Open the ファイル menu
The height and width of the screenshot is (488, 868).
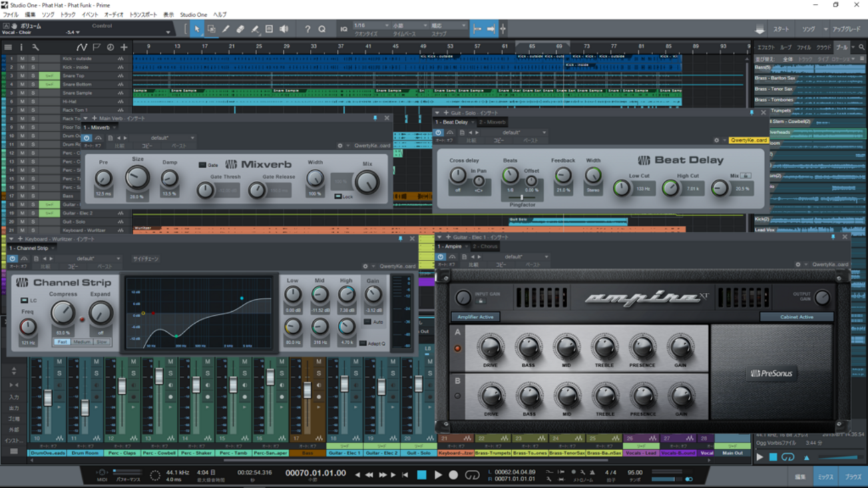(11, 14)
